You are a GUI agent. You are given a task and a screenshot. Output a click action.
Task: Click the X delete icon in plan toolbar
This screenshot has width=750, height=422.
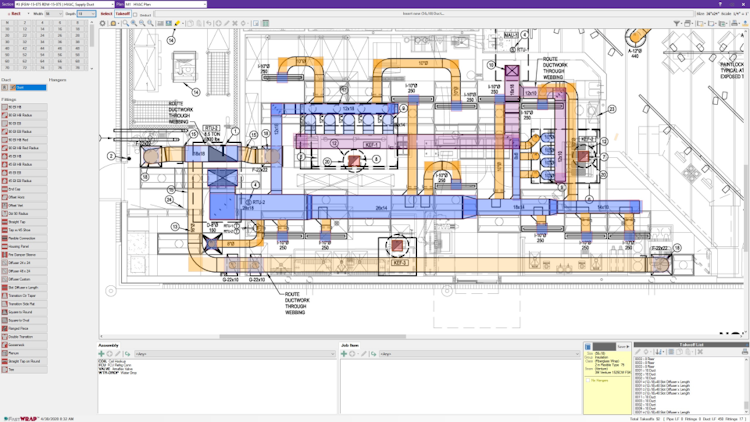235,23
